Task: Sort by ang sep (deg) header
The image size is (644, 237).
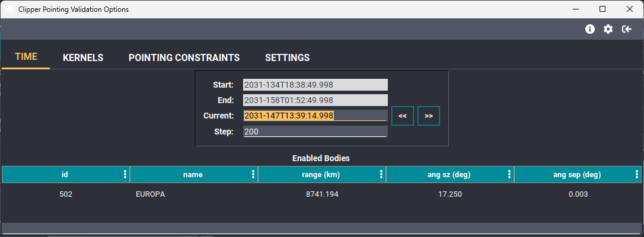Action: coord(577,175)
